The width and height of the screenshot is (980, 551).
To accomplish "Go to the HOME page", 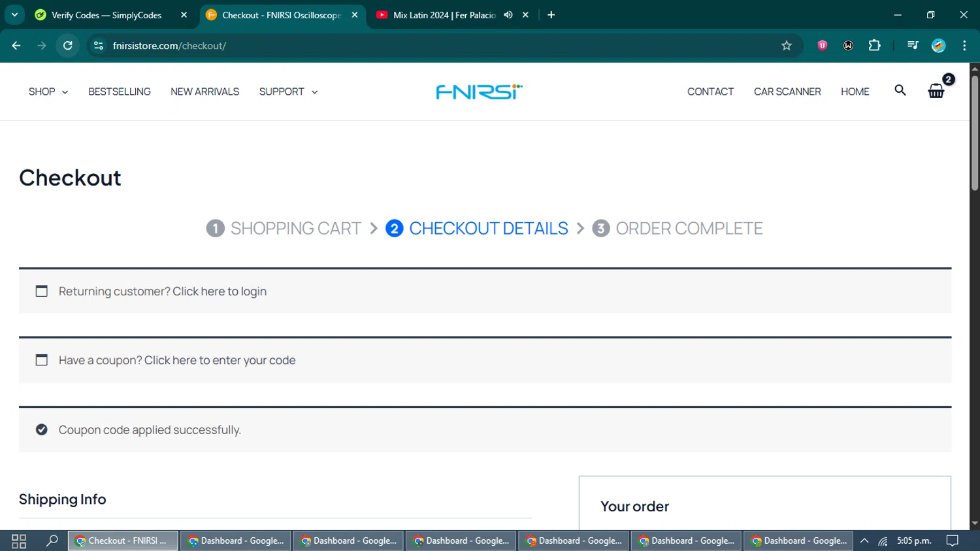I will point(855,92).
